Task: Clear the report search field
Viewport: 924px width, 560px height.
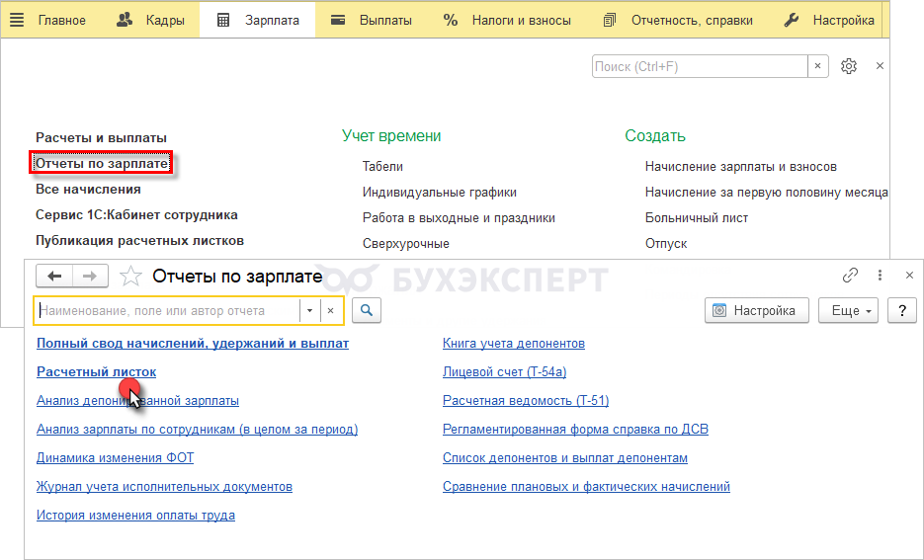Action: 331,311
